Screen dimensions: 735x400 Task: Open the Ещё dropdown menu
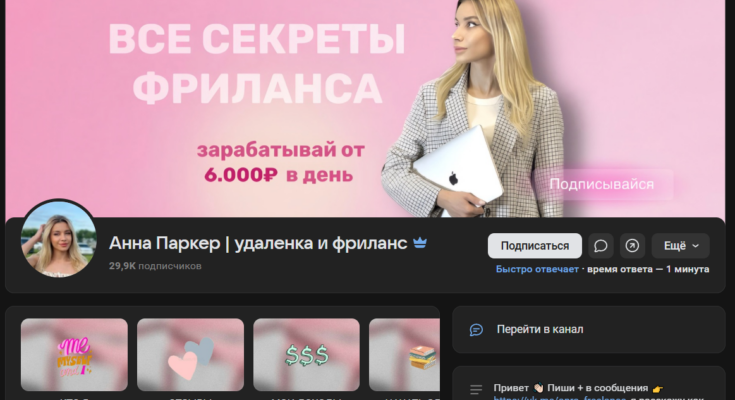tap(681, 245)
